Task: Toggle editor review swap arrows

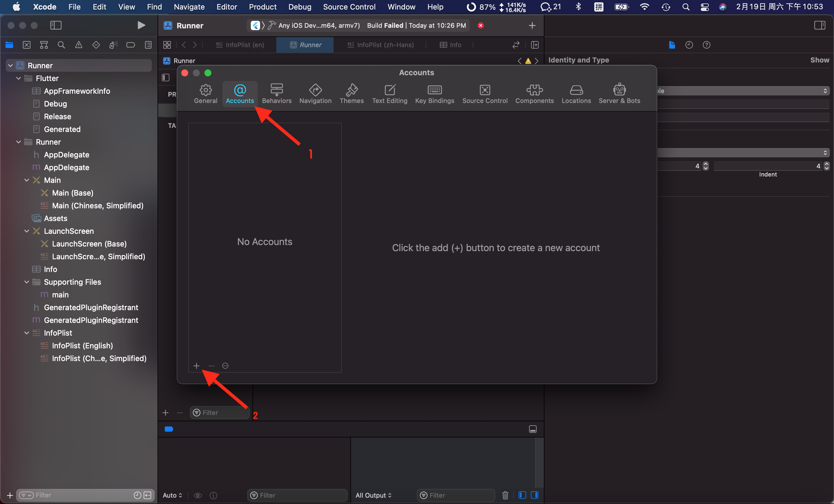Action: tap(516, 45)
